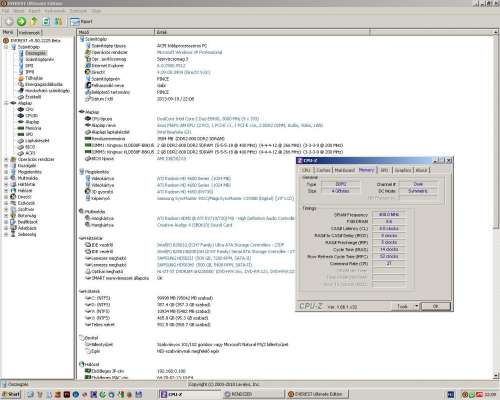
Task: Click the two-people icon in the EVEREST toolbar
Action: (x=58, y=22)
